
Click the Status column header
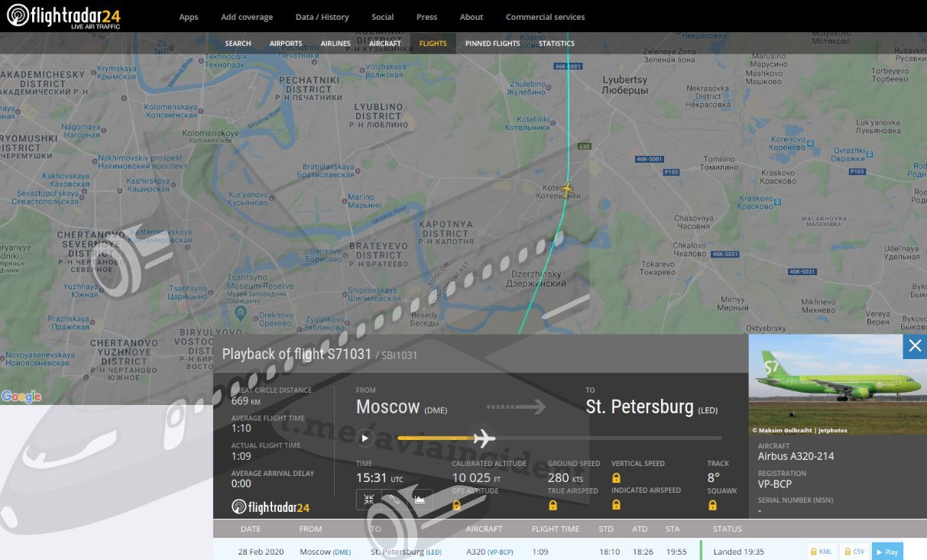pyautogui.click(x=728, y=529)
